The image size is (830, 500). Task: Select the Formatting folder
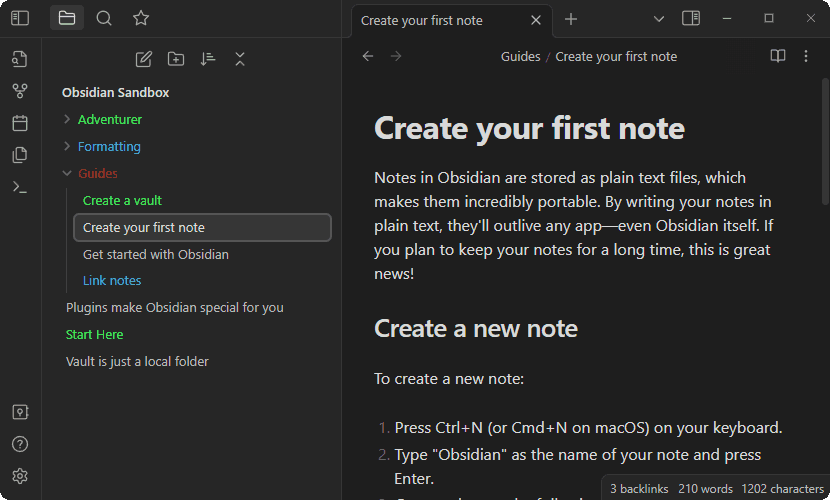[x=109, y=147]
